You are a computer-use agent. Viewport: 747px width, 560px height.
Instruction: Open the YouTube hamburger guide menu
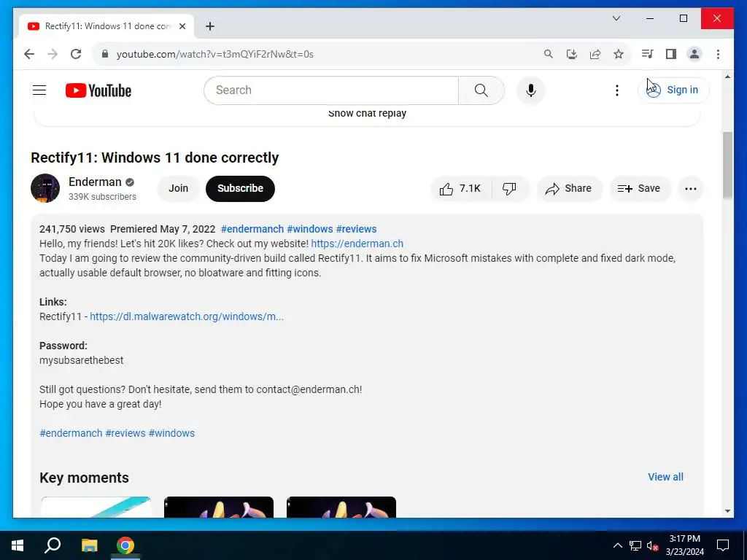pos(39,90)
